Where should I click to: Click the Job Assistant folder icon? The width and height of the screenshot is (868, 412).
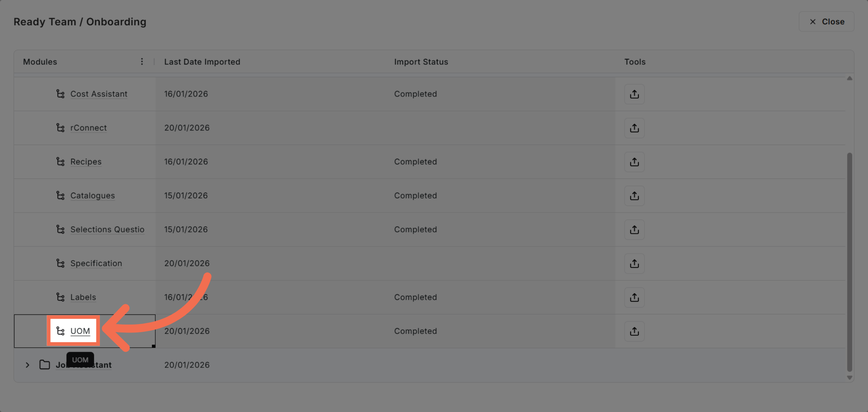[x=44, y=365]
